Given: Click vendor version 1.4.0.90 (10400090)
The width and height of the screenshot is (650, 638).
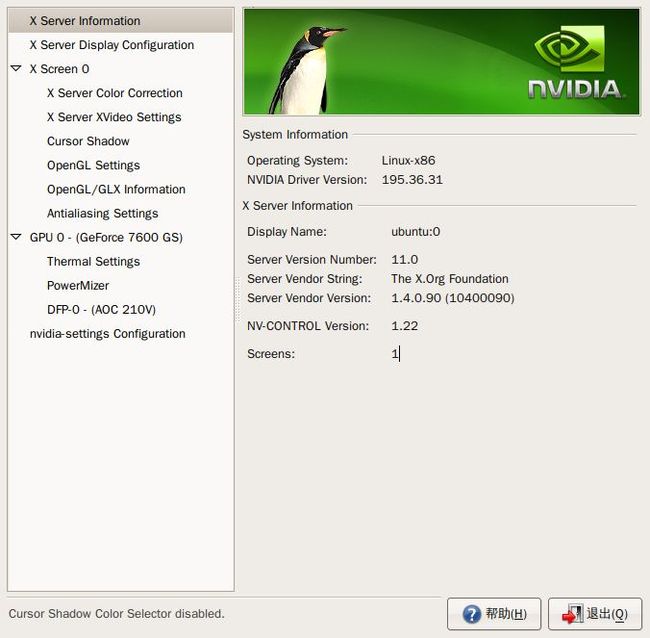Looking at the screenshot, I should (x=453, y=298).
